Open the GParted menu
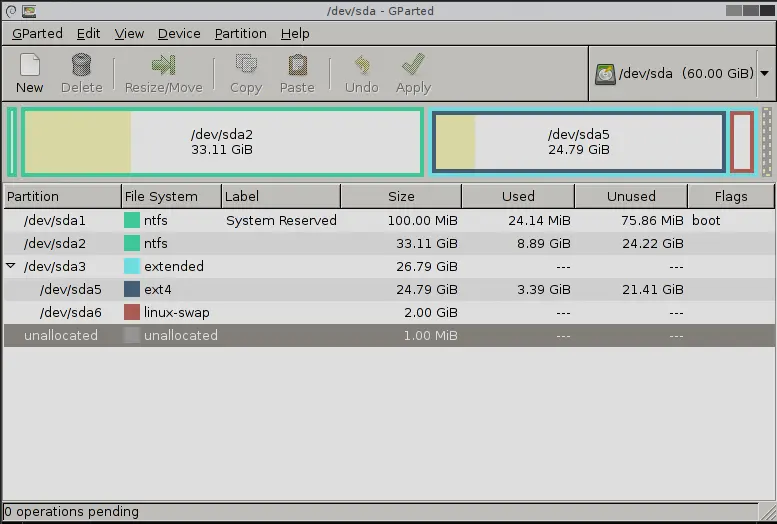 click(x=37, y=34)
